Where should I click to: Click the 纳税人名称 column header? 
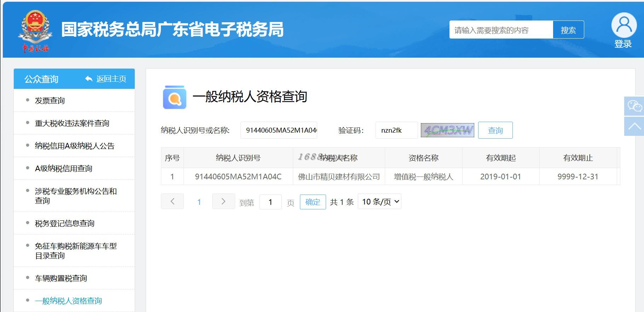click(x=339, y=158)
